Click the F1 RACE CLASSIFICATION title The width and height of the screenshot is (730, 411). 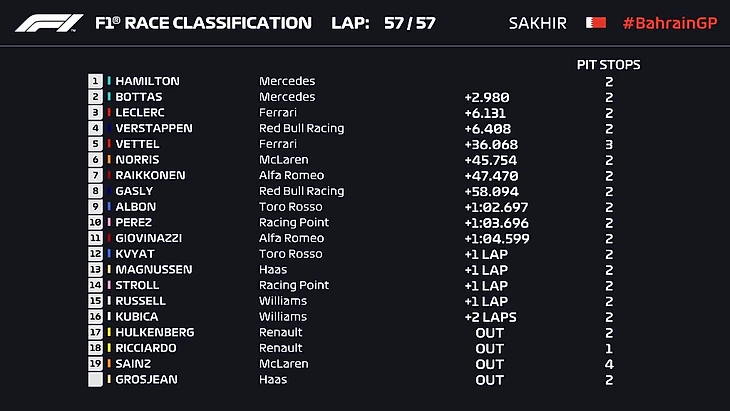tap(203, 22)
